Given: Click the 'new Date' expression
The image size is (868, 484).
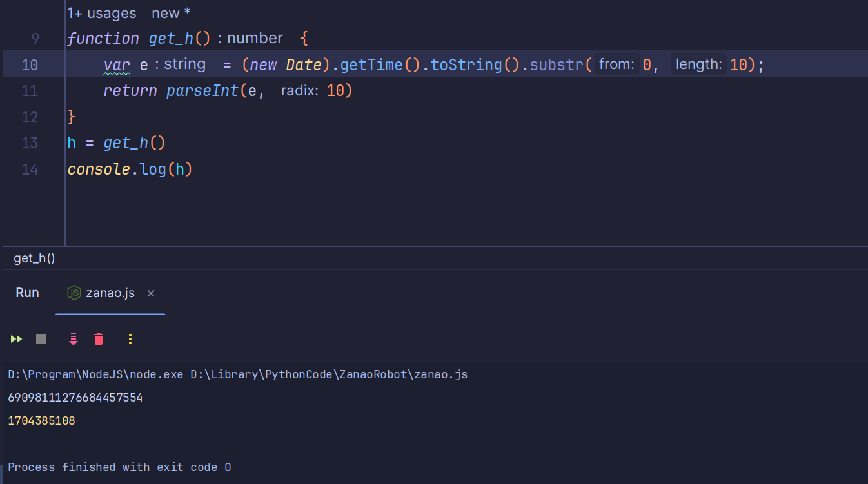Looking at the screenshot, I should [x=285, y=65].
